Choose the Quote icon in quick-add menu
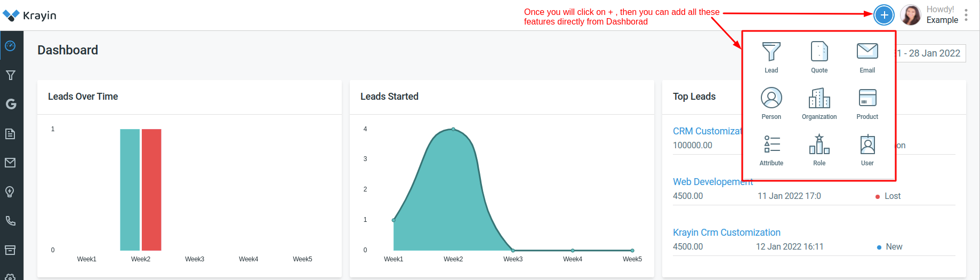Viewport: 980px width, 280px height. [819, 52]
